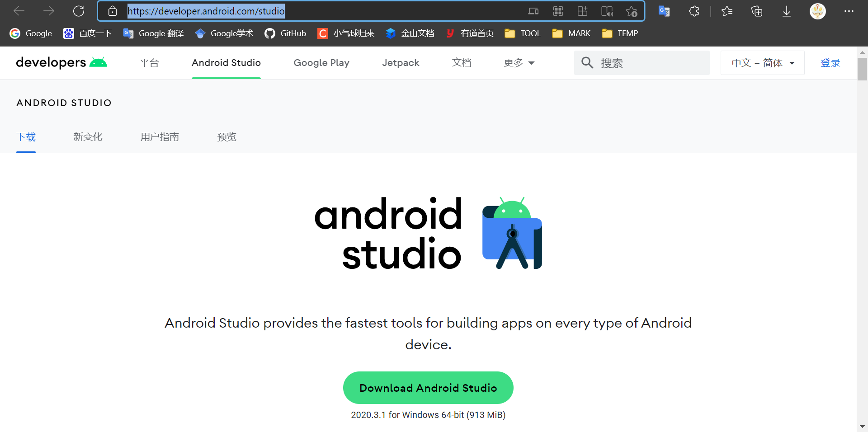Go back to the previous page
Screen dimensions: 868x432
19,11
